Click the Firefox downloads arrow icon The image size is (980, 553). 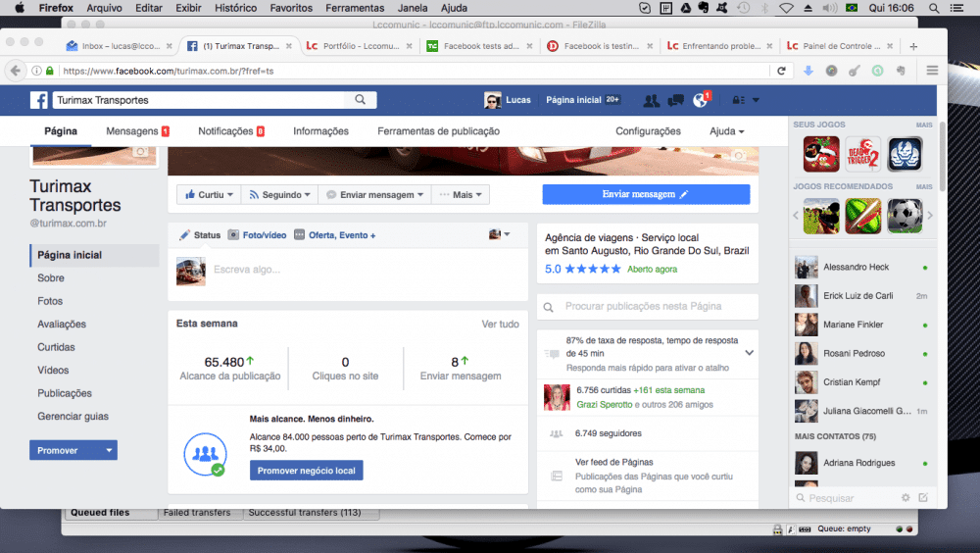[x=808, y=71]
